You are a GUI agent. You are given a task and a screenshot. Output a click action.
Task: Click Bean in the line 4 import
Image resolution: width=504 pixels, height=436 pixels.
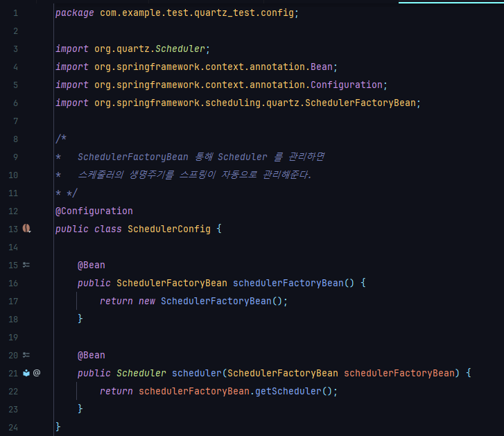pos(322,67)
